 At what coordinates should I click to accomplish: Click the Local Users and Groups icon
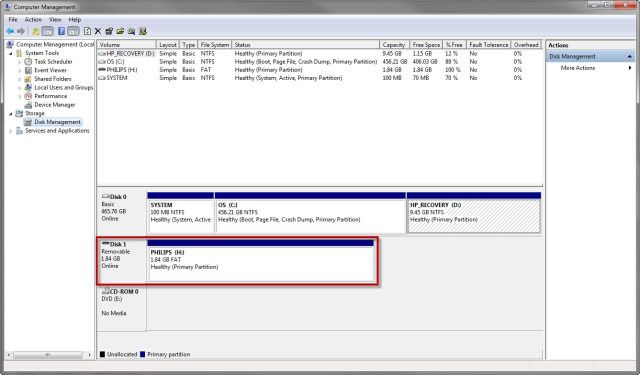point(28,87)
